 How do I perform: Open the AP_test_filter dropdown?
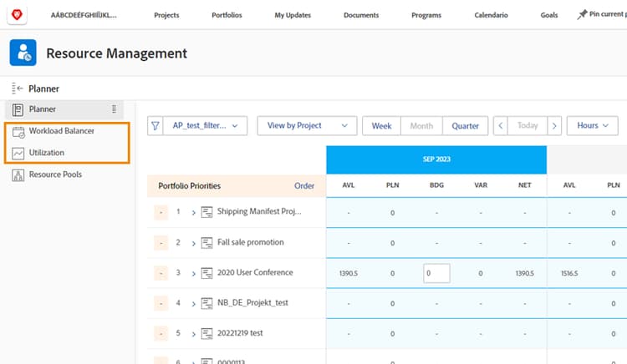[205, 126]
